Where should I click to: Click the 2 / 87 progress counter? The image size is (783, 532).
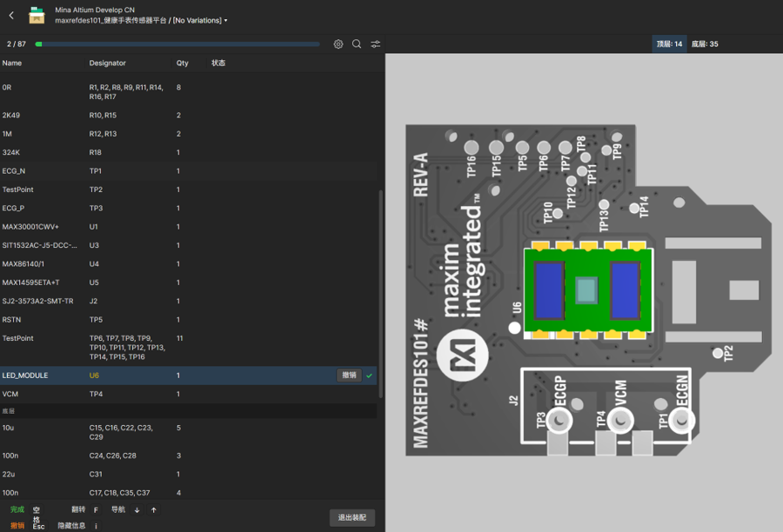coord(17,44)
